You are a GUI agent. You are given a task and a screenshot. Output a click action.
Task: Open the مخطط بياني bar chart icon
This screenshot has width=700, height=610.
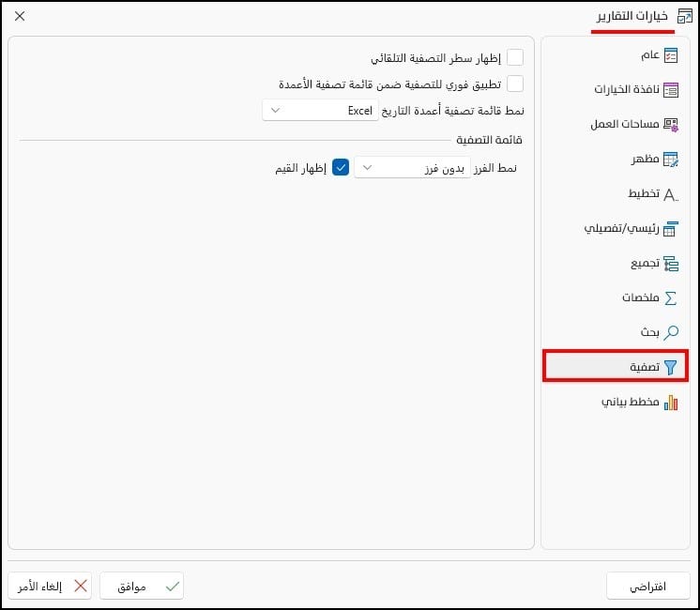point(671,403)
